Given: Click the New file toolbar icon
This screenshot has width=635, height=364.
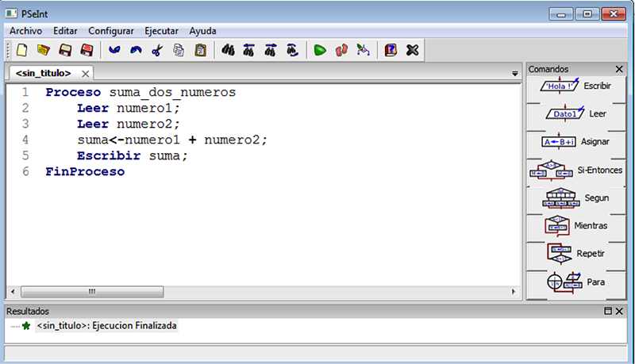Looking at the screenshot, I should 22,50.
